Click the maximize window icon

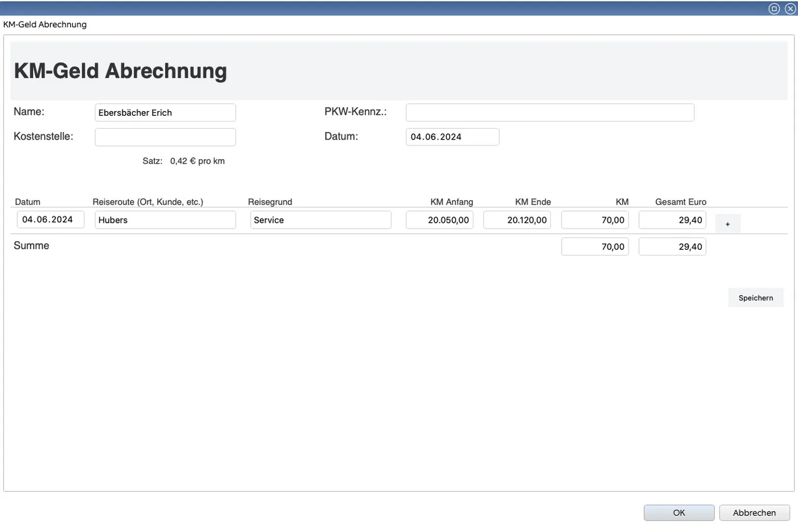tap(774, 8)
